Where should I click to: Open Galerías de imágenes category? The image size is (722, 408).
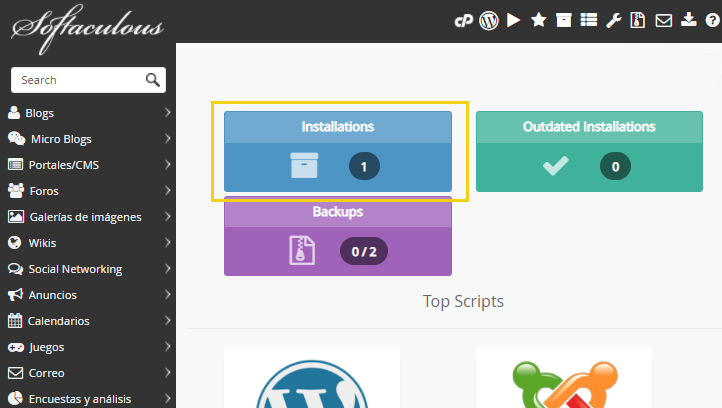tap(86, 217)
